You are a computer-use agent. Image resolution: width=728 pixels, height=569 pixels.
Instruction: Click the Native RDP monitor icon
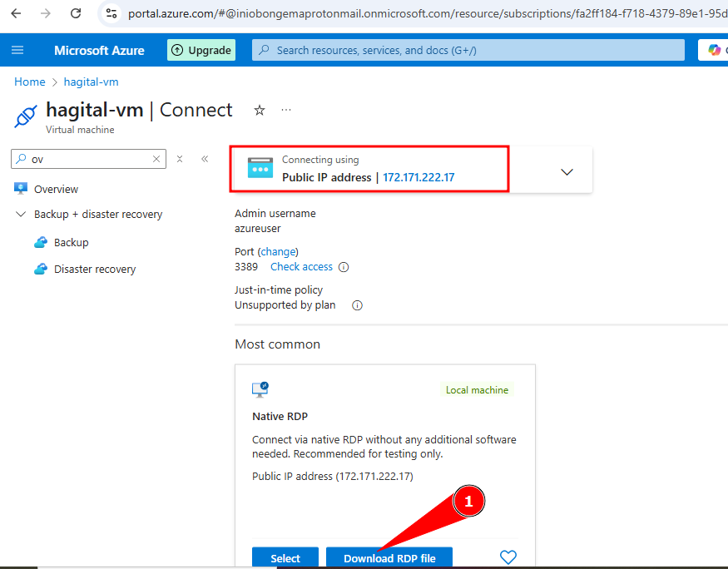[260, 390]
